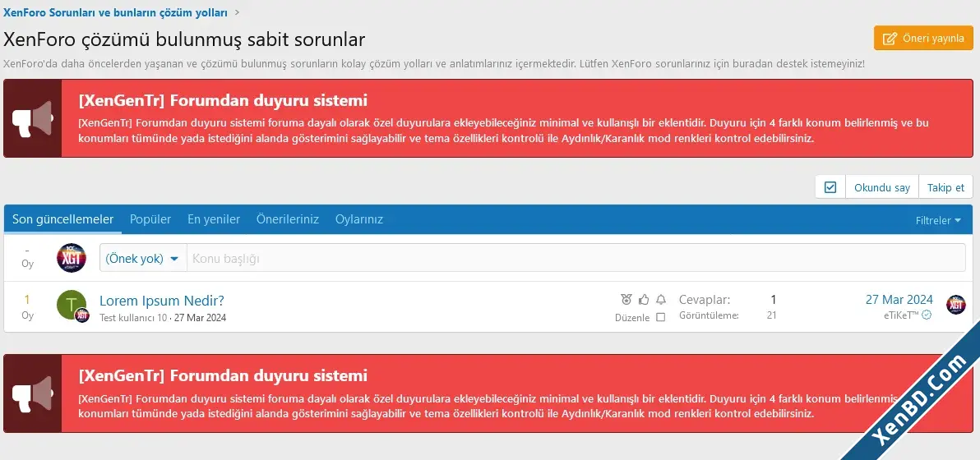Tick the checkbox next to Düzenle
This screenshot has height=460, width=980.
coord(661,317)
